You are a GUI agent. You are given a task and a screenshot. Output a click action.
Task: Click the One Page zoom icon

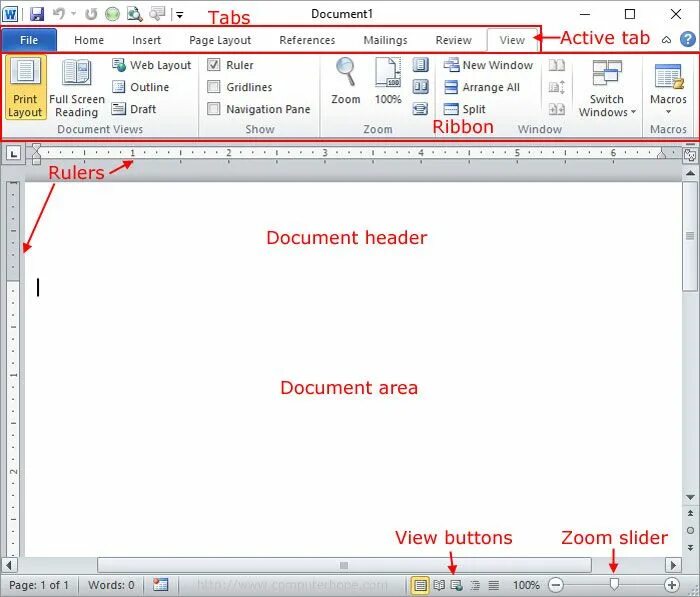click(420, 65)
